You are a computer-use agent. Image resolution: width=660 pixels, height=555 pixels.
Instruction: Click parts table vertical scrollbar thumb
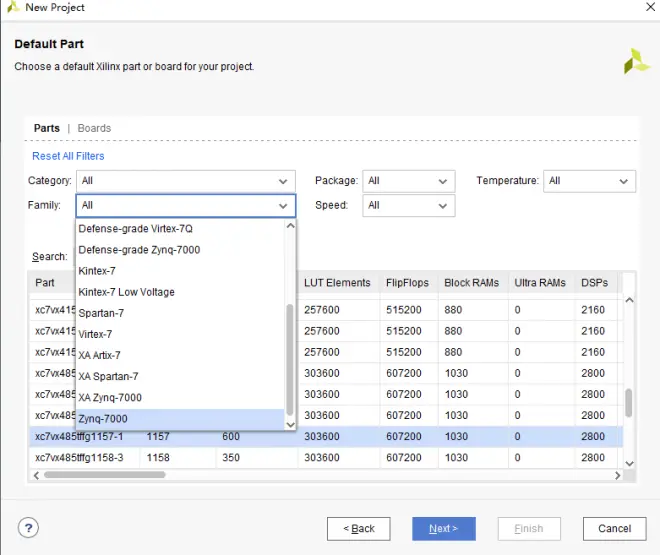pos(628,403)
